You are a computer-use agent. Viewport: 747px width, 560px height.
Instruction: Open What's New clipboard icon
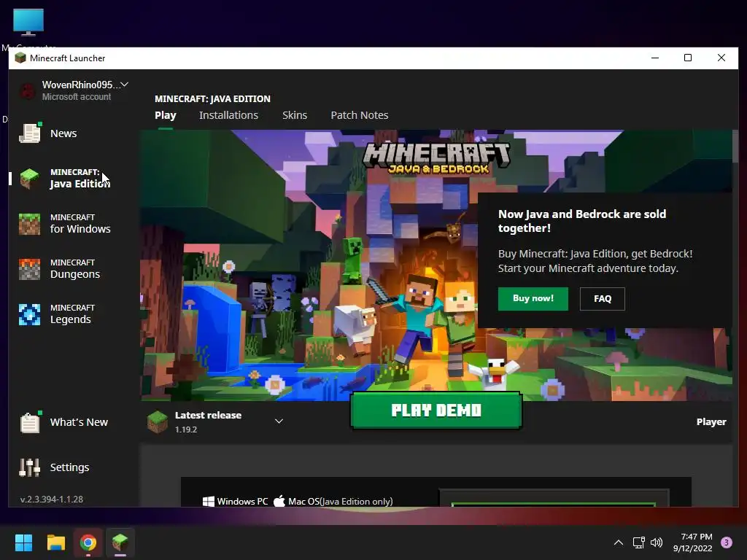[29, 422]
